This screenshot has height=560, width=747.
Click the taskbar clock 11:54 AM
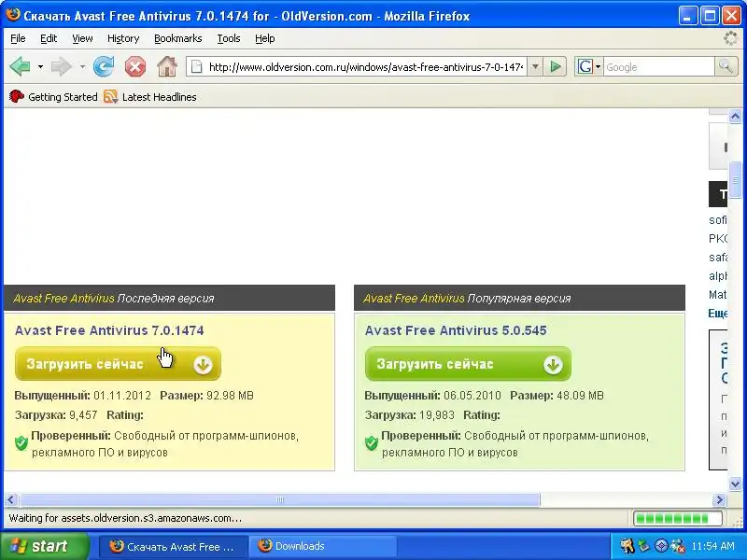[712, 546]
